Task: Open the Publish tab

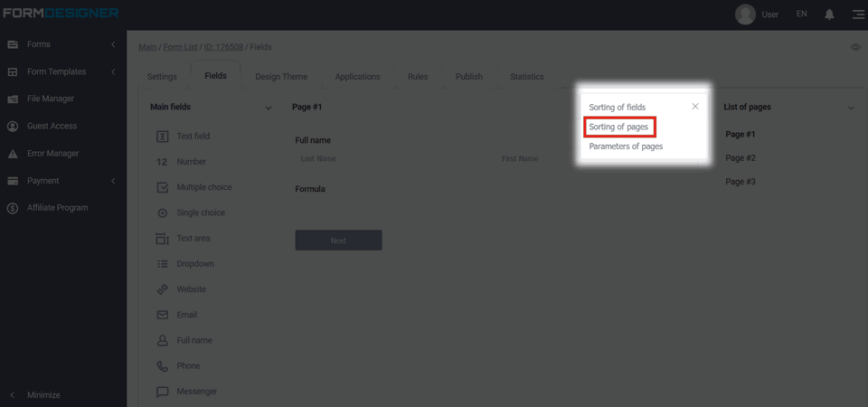Action: 469,77
